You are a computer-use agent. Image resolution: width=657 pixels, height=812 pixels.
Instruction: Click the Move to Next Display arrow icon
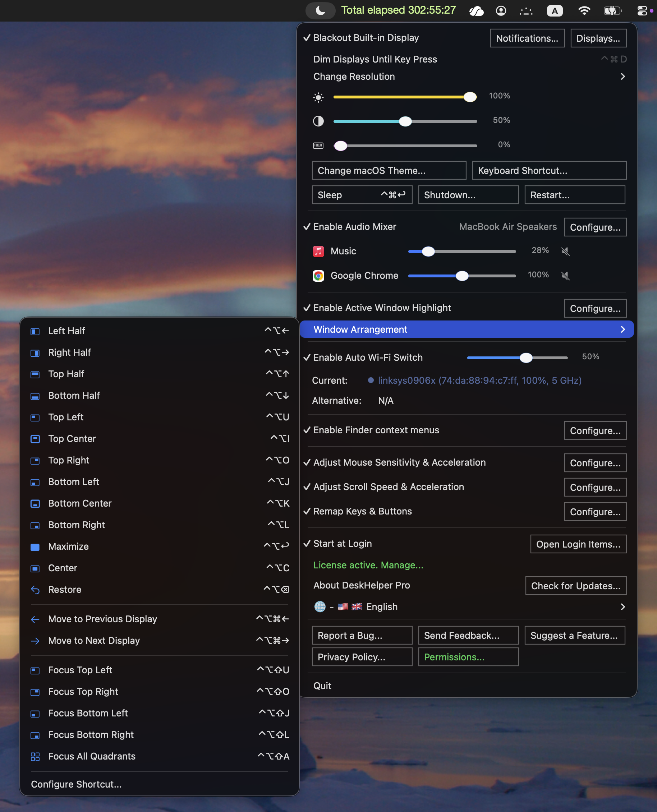[35, 641]
